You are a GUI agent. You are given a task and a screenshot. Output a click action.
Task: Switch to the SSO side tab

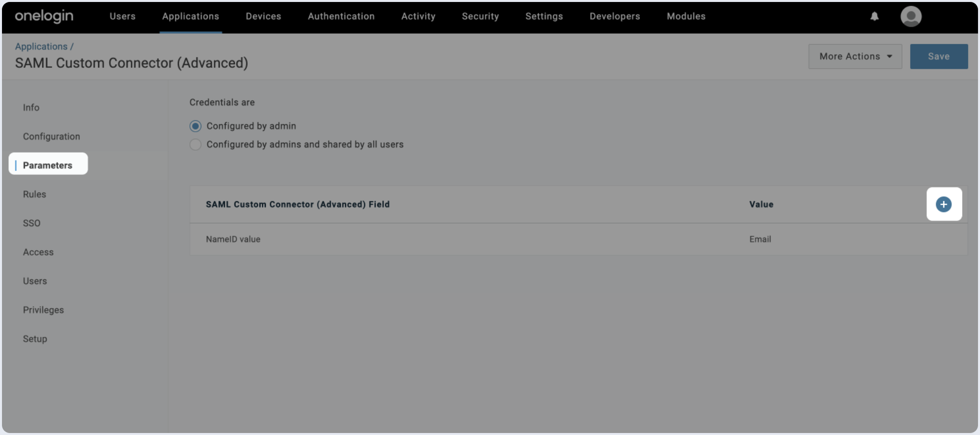tap(32, 223)
